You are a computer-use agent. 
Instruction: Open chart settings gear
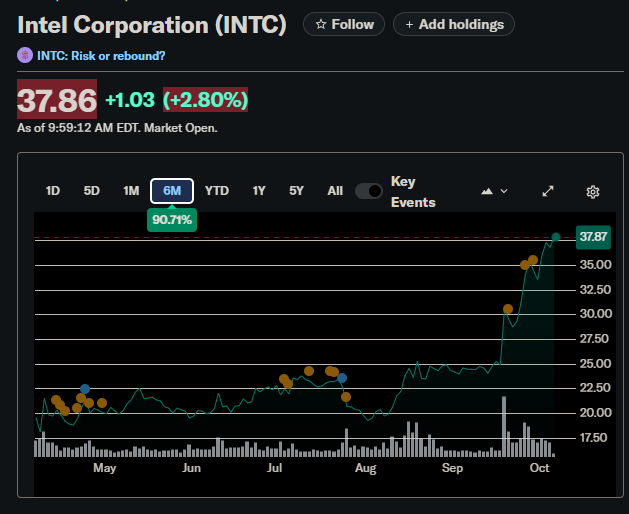pyautogui.click(x=592, y=192)
